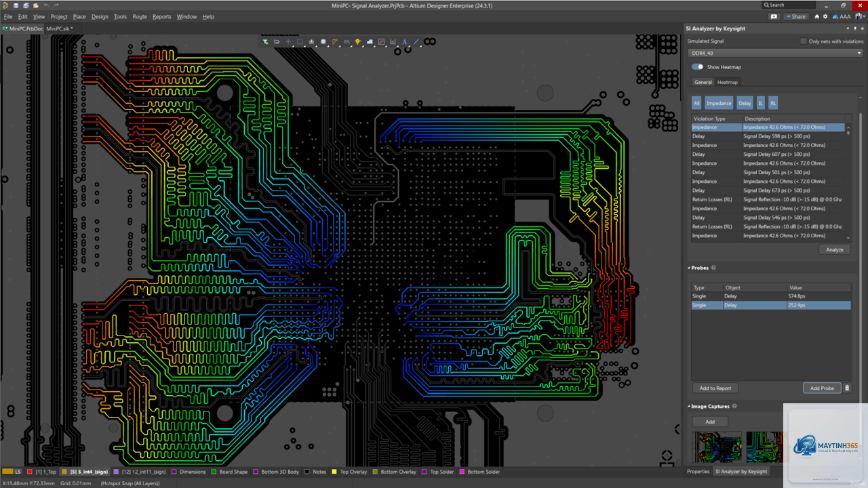
Task: Open the first image capture thumbnail
Action: (x=717, y=447)
